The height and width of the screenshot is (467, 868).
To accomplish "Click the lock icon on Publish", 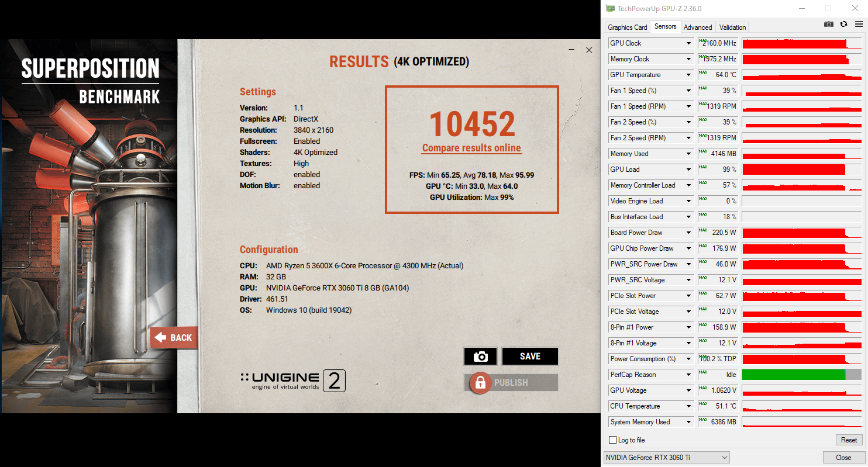I will pos(480,383).
